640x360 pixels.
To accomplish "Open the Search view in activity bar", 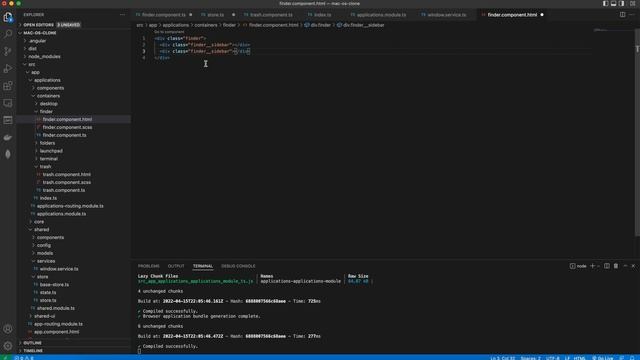I will pyautogui.click(x=8, y=34).
